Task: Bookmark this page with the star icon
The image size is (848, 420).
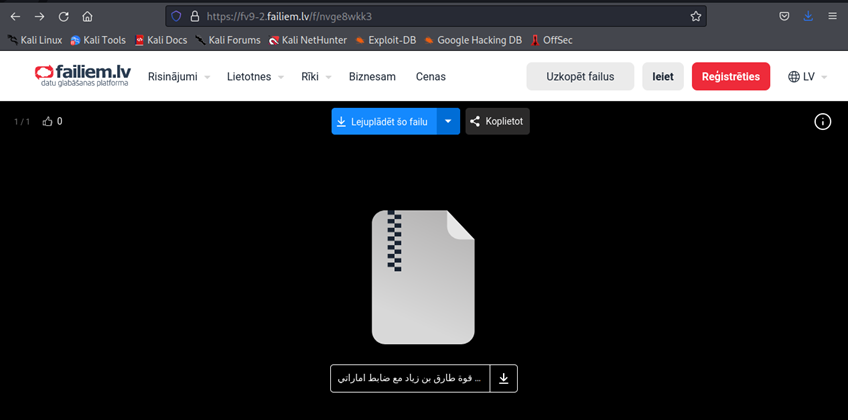Action: tap(695, 17)
